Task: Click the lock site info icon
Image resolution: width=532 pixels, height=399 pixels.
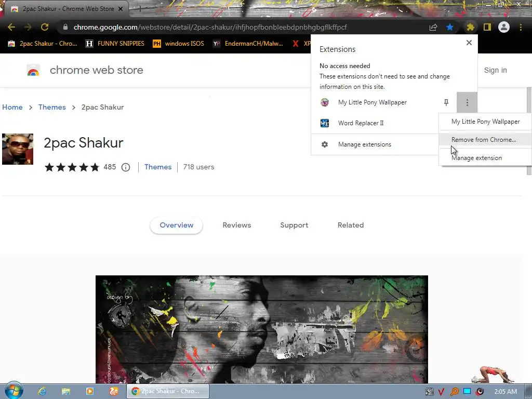Action: point(65,27)
